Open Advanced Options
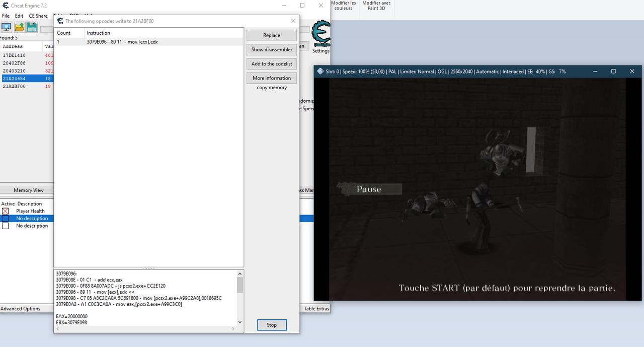 [20, 309]
